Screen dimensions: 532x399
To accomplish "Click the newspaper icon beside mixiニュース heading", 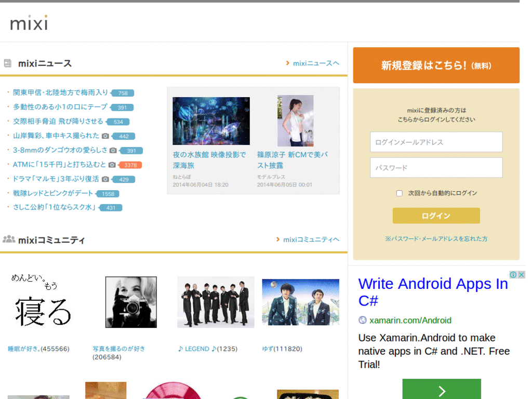I will click(7, 63).
